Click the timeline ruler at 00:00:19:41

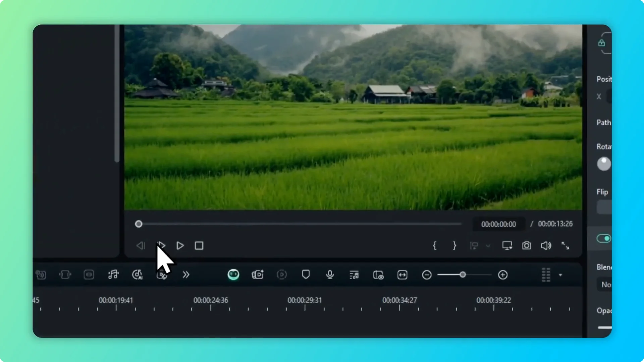pyautogui.click(x=116, y=300)
